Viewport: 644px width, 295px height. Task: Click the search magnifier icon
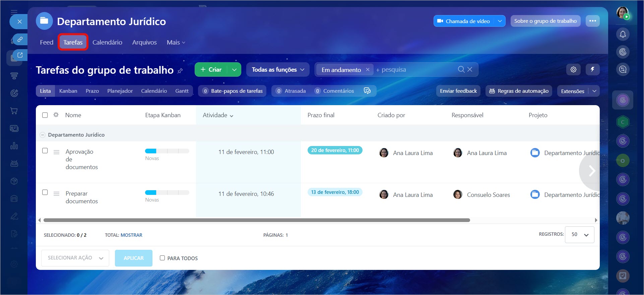[x=461, y=69]
